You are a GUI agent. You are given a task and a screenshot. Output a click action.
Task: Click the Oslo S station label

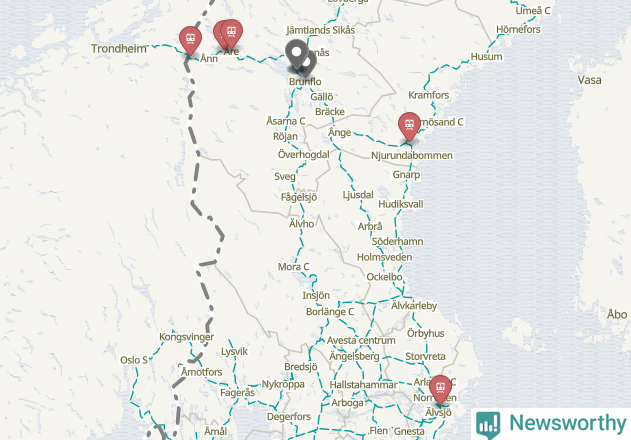(134, 360)
